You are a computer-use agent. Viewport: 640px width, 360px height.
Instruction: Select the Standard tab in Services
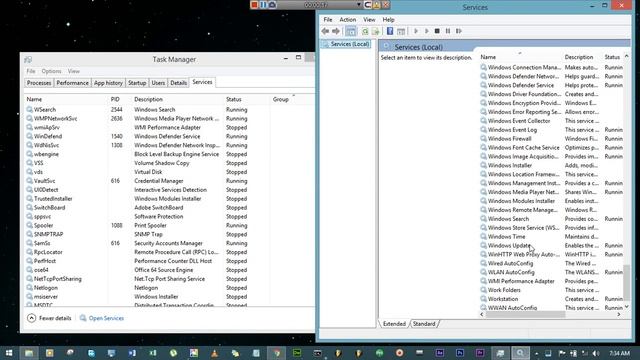[x=424, y=324]
